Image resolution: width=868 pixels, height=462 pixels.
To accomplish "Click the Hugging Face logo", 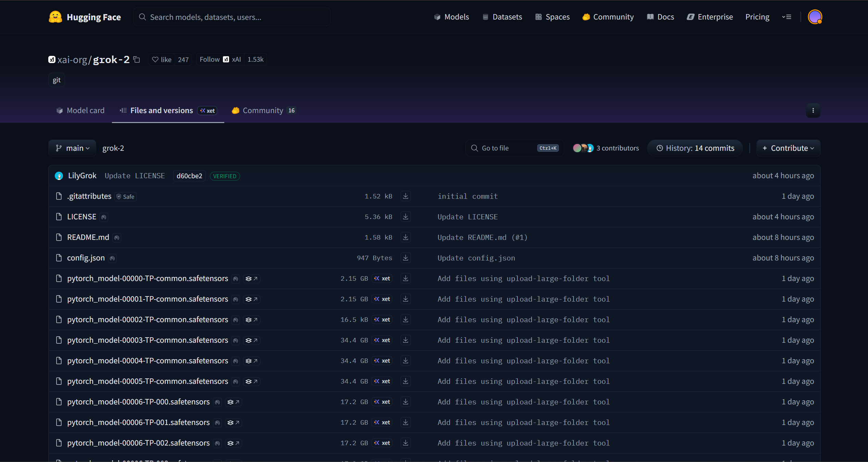I will click(85, 17).
